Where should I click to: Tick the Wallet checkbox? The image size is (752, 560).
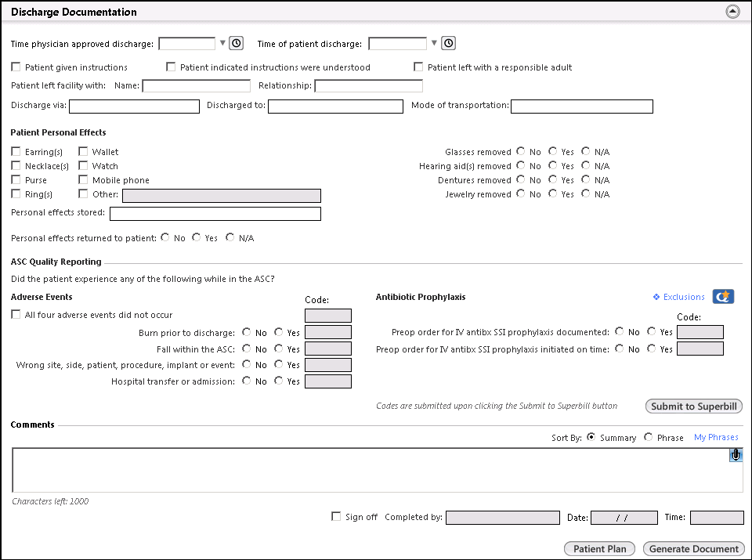(x=83, y=151)
